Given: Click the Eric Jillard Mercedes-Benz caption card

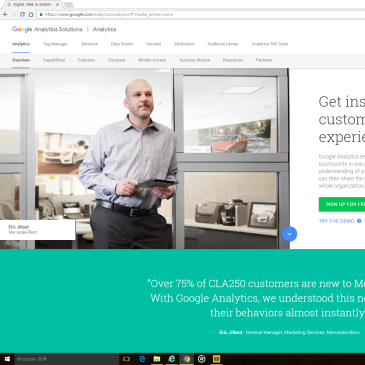Looking at the screenshot, I should (x=38, y=230).
